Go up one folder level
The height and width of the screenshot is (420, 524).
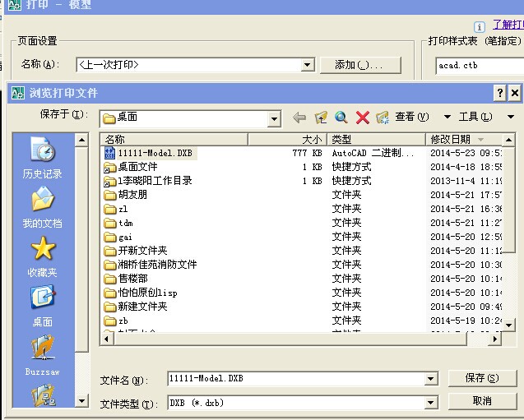[x=321, y=118]
